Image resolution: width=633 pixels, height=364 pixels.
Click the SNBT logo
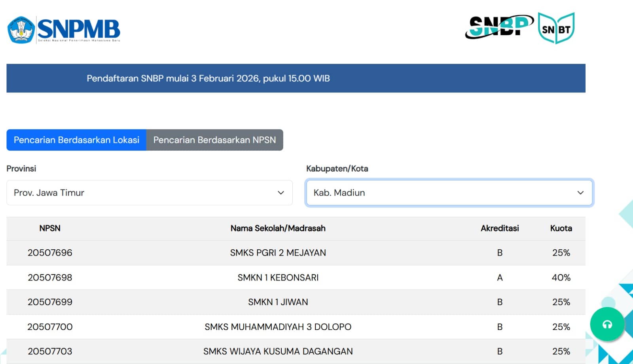click(556, 28)
